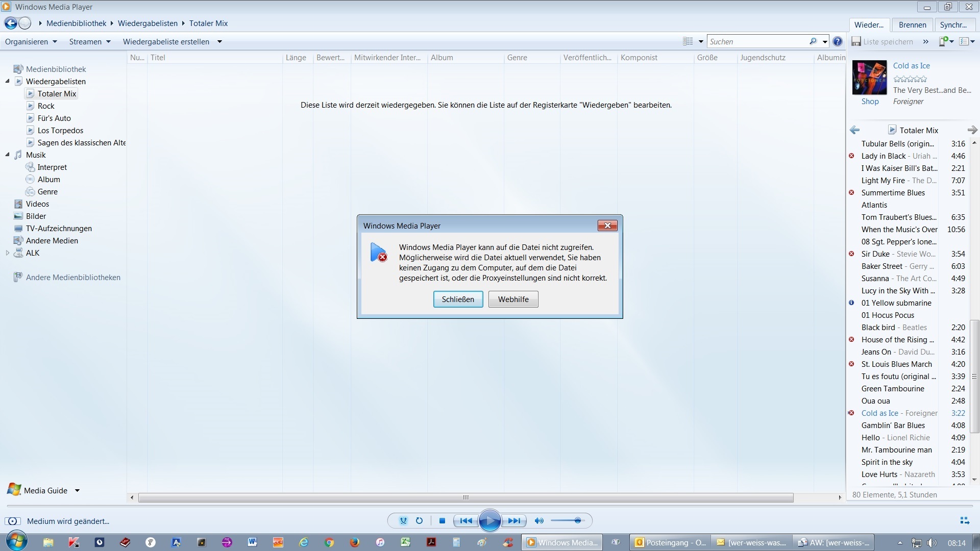This screenshot has width=980, height=551.
Task: Open the Bilder library
Action: tap(36, 216)
